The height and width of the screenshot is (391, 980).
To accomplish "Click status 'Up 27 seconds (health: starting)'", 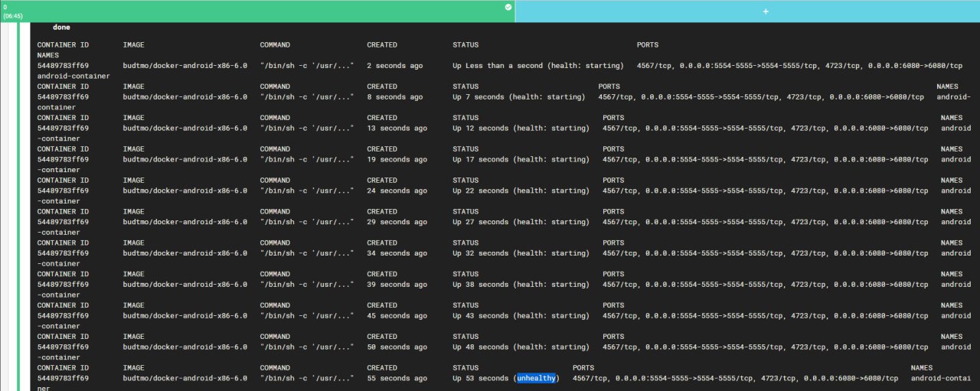I will coord(521,222).
